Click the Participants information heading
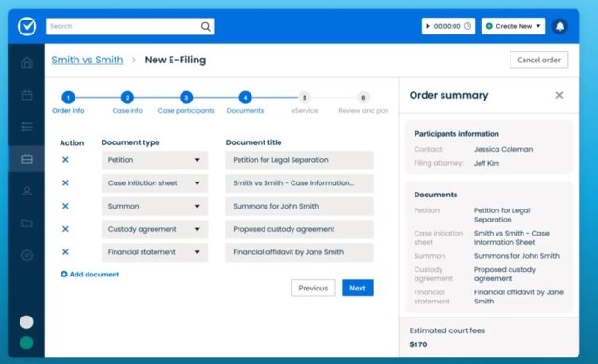Image resolution: width=598 pixels, height=364 pixels. pos(456,134)
